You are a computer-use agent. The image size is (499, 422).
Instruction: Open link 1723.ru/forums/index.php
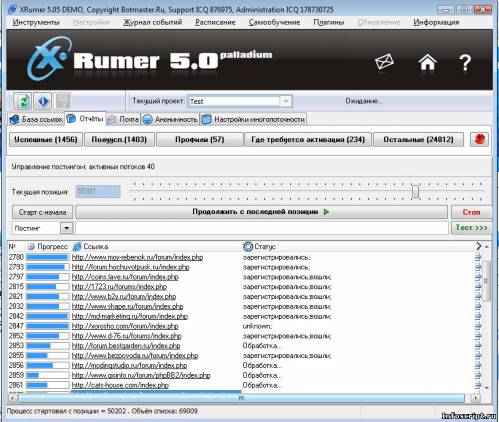click(119, 287)
